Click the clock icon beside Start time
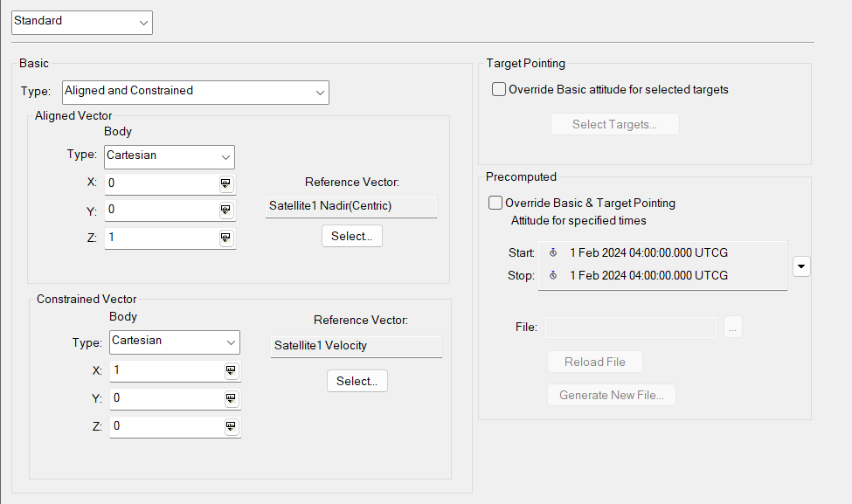This screenshot has width=852, height=504. tap(552, 252)
